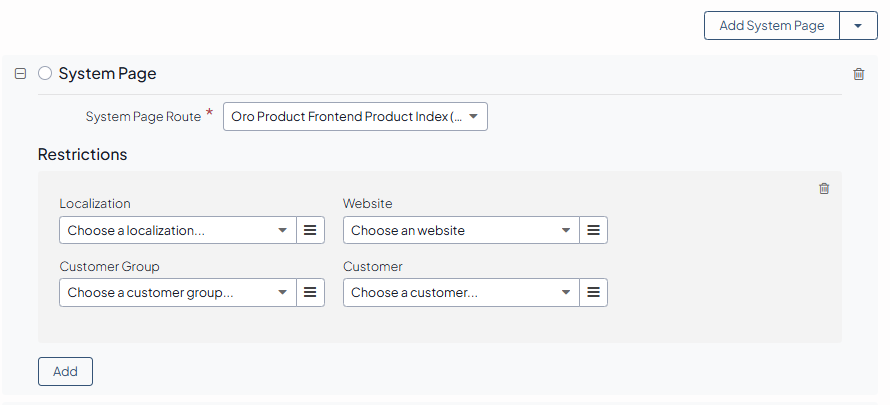
Task: Open website list via hamburger icon
Action: (x=594, y=231)
